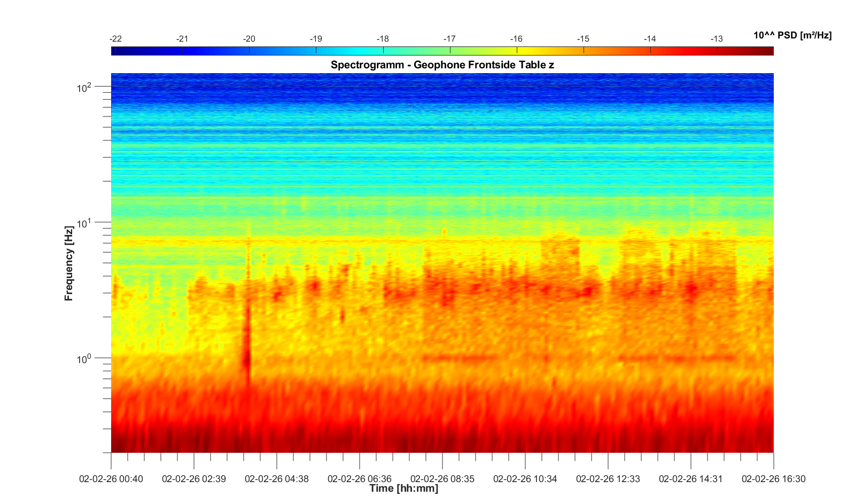Image resolution: width=855 pixels, height=504 pixels.
Task: Click the colorbar label 'PSD [m²/Hz]'
Action: coord(792,35)
